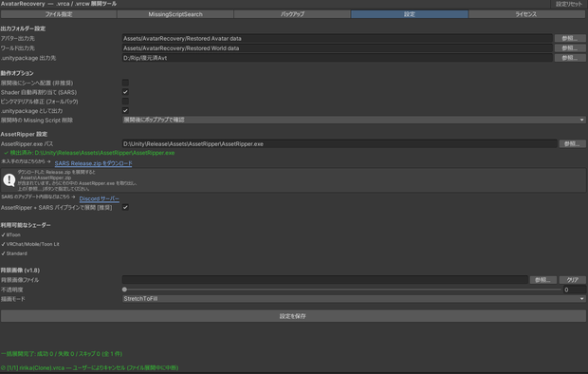Enable place in scene after extraction checkbox
Image resolution: width=588 pixels, height=374 pixels.
click(x=125, y=83)
